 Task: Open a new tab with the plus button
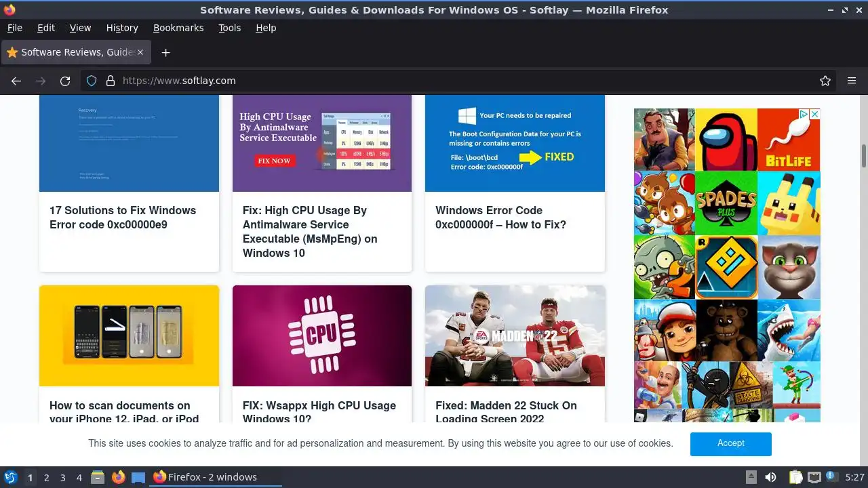165,52
